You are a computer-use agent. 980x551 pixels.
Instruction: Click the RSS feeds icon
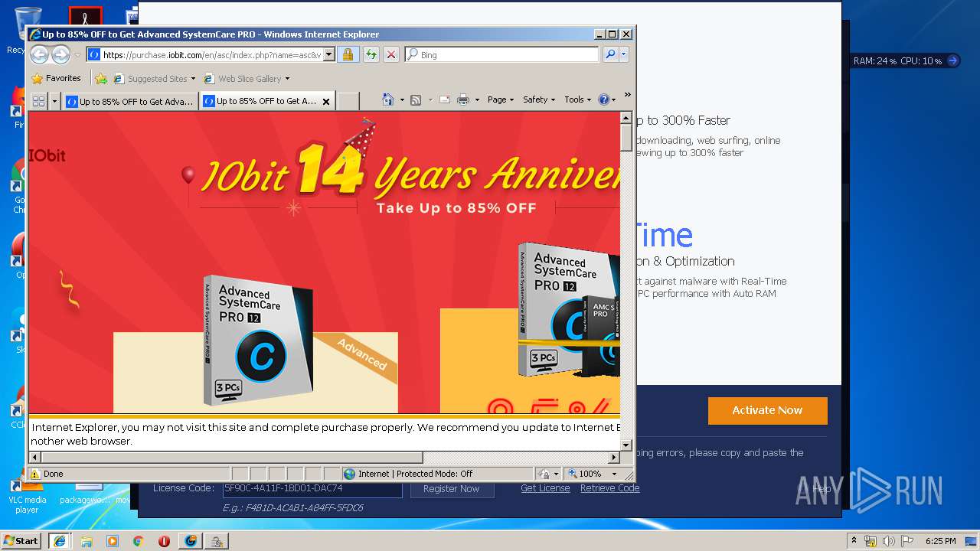click(x=416, y=99)
